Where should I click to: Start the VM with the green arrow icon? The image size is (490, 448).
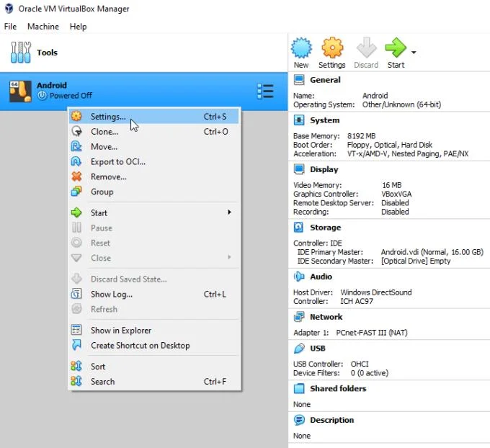click(396, 48)
